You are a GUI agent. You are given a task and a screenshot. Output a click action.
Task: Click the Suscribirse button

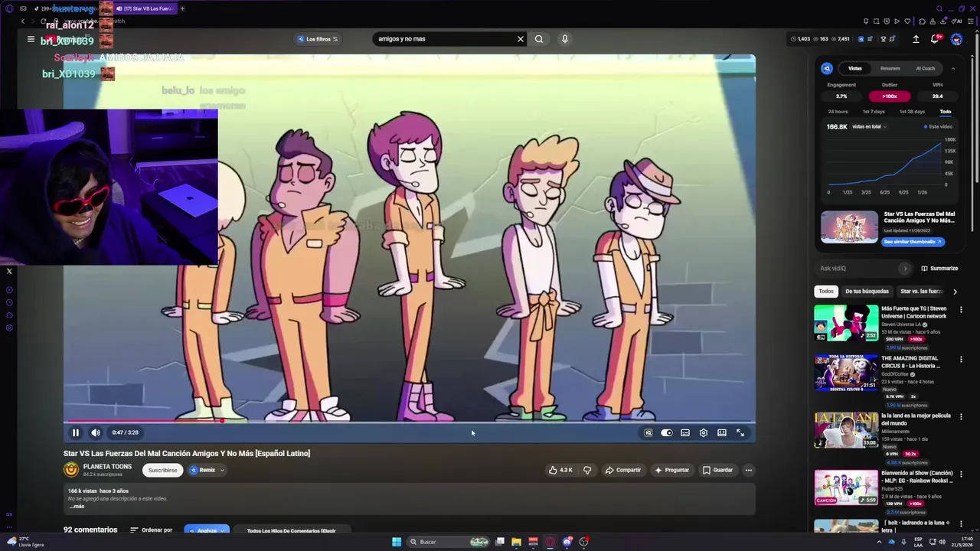point(162,470)
